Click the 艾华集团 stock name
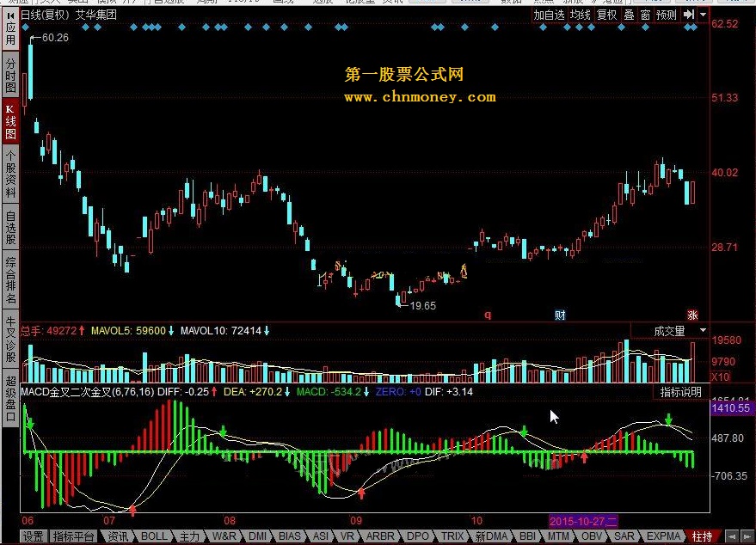Screen dimensions: 756x545 click(x=96, y=15)
